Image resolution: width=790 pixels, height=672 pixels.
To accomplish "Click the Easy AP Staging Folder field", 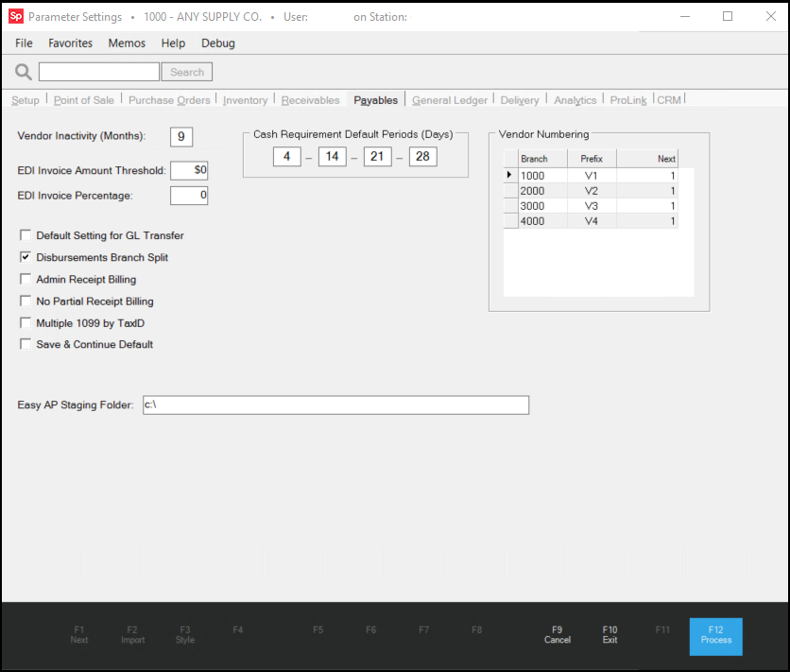I will (335, 405).
